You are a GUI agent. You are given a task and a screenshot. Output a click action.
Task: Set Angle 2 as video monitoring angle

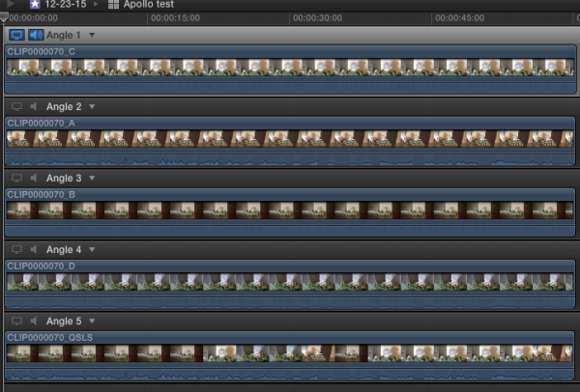[16, 106]
